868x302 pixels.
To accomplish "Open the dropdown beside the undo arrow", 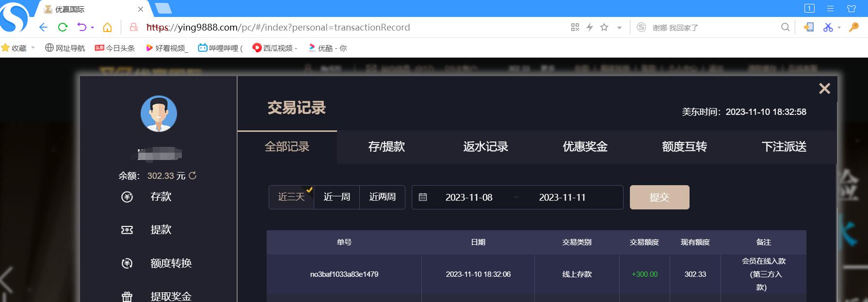I will click(x=92, y=28).
